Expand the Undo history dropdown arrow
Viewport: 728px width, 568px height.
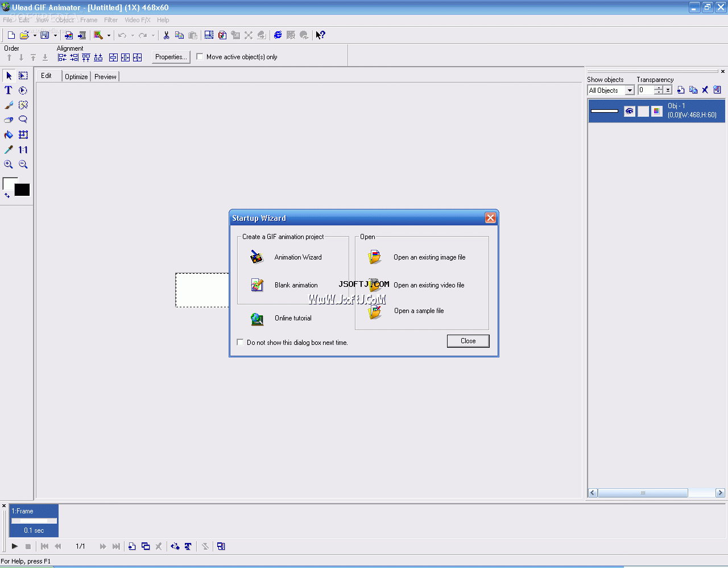pos(133,35)
